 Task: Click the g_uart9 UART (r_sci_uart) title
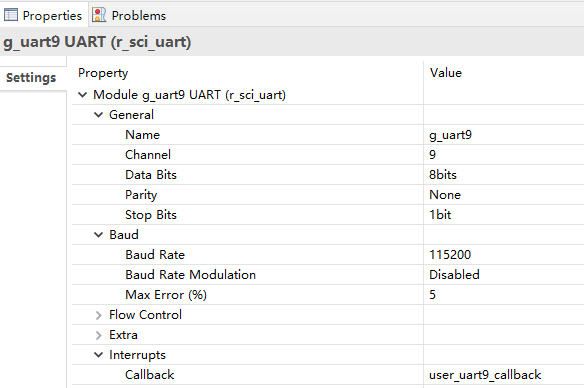click(x=97, y=42)
